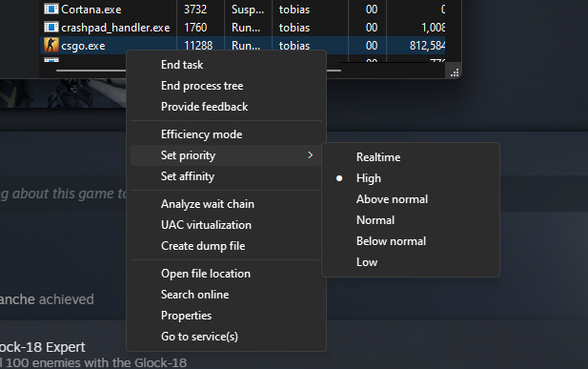Select Go to service(s)
The image size is (588, 369).
click(x=199, y=337)
